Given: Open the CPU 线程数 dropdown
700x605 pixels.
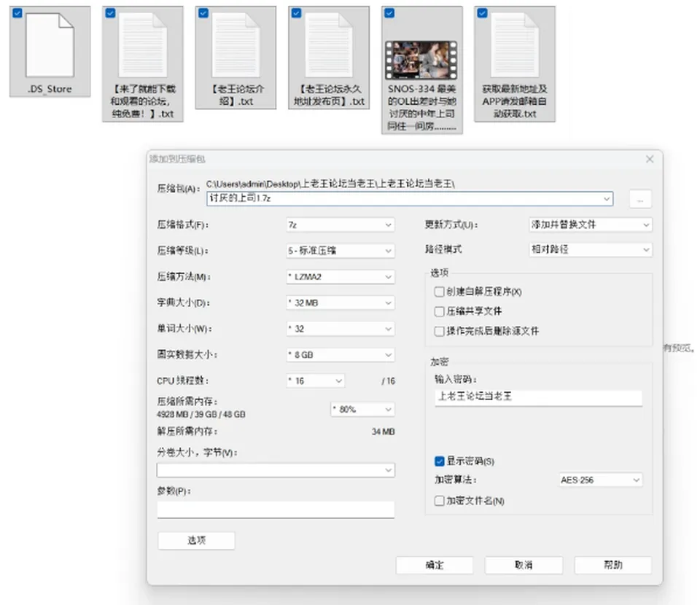Looking at the screenshot, I should [315, 380].
